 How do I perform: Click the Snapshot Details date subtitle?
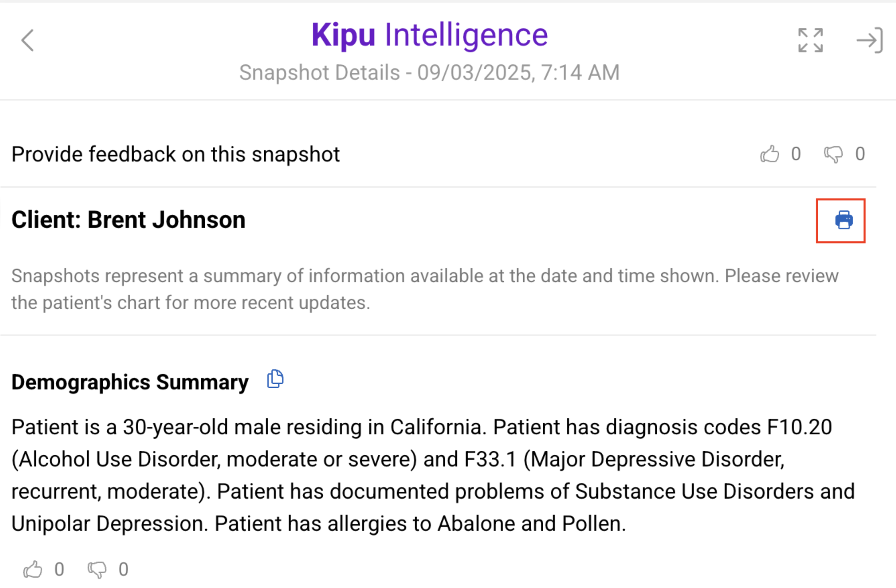pyautogui.click(x=429, y=73)
